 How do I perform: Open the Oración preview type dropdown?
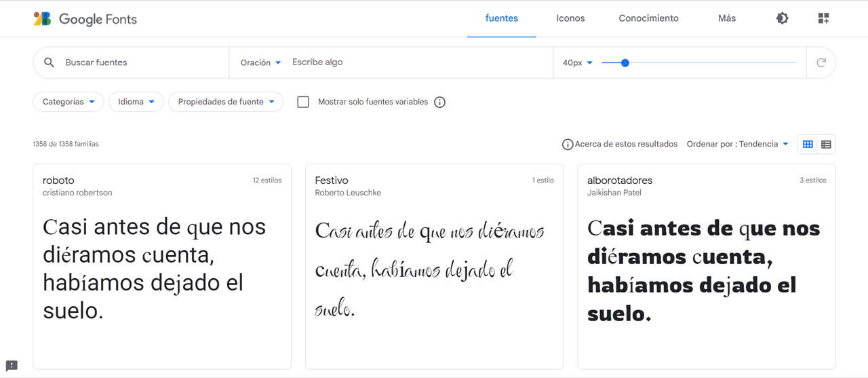pyautogui.click(x=260, y=62)
